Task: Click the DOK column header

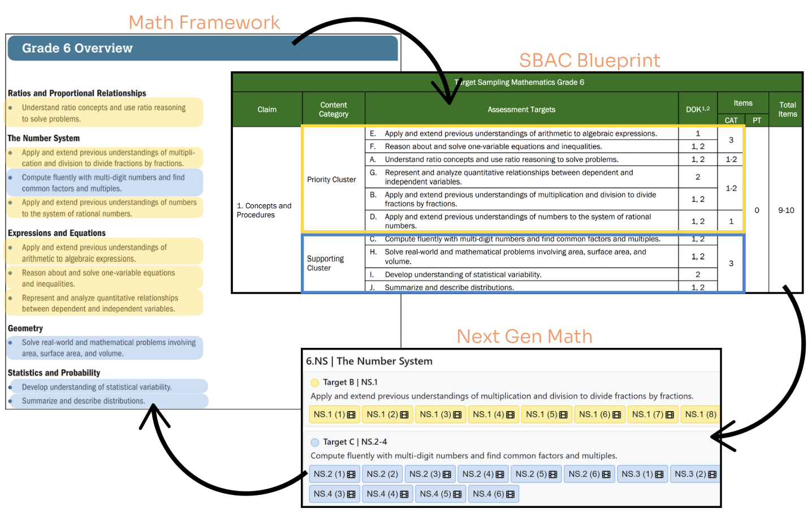Action: point(698,110)
